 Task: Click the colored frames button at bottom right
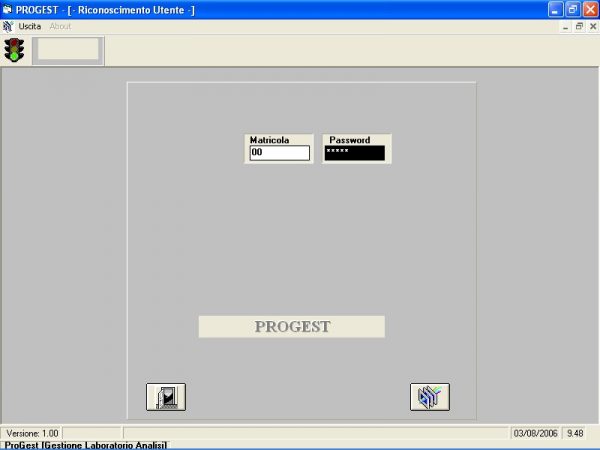(430, 397)
